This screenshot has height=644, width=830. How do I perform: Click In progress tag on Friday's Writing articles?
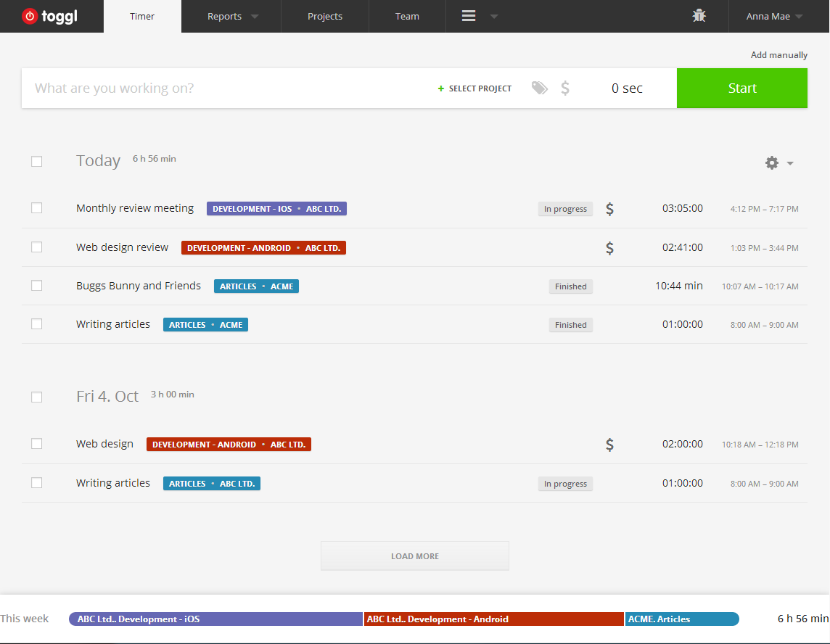point(565,484)
